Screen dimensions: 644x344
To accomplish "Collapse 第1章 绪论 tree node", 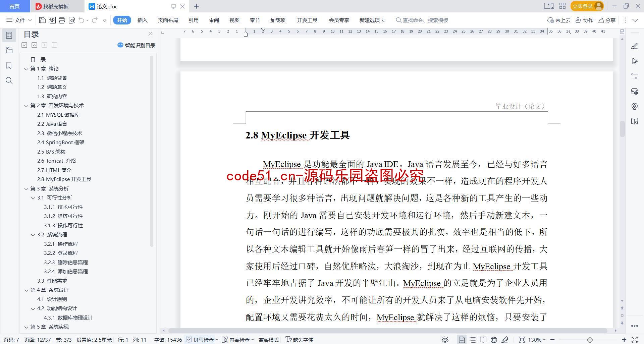I will (x=26, y=69).
